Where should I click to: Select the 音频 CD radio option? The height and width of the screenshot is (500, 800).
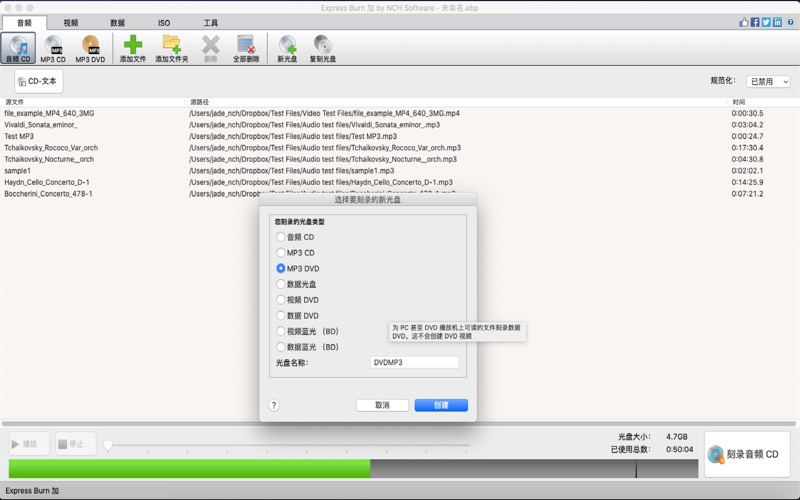click(x=281, y=237)
